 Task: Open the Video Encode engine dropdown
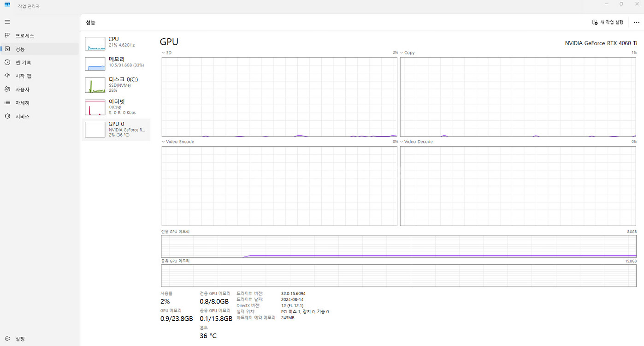coord(164,142)
